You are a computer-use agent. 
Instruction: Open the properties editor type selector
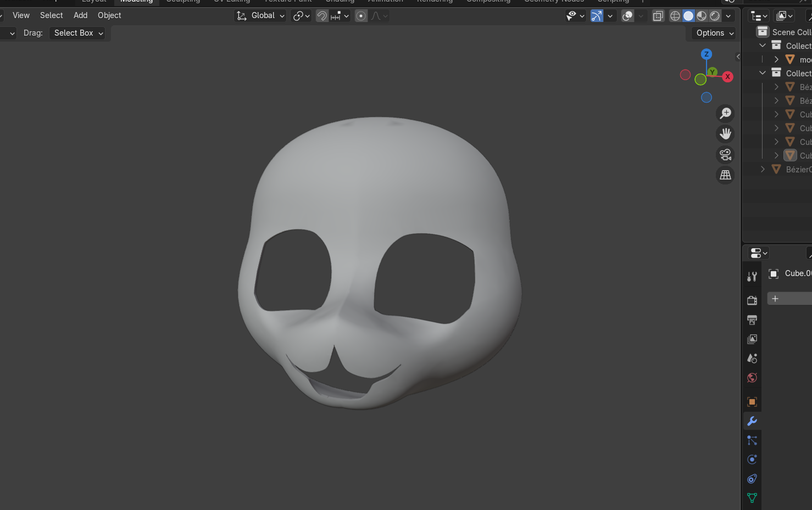coord(759,253)
